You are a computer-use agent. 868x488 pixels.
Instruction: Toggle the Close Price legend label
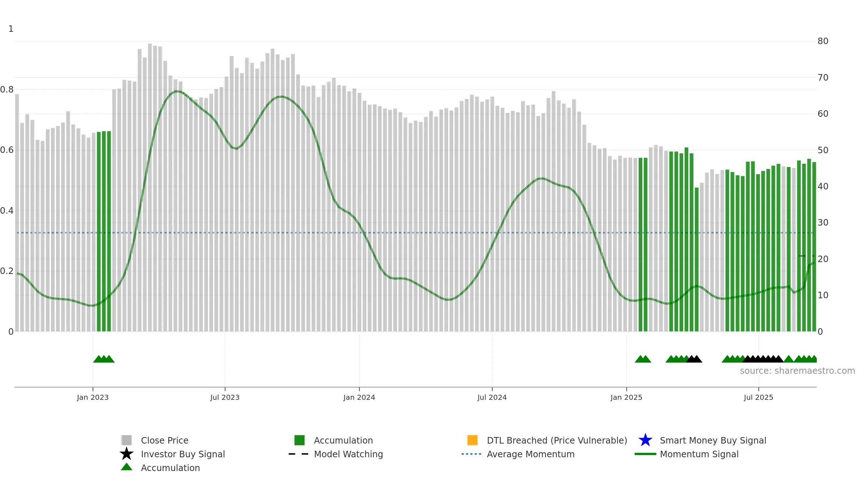click(x=165, y=440)
